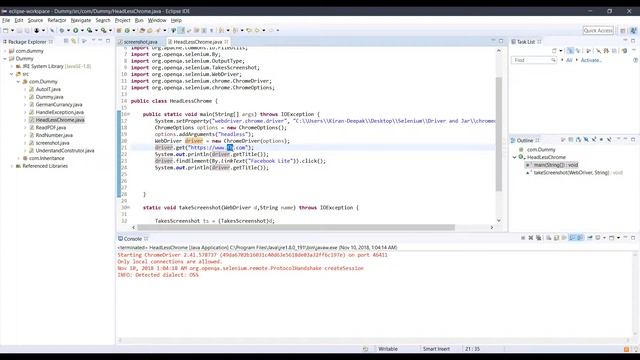Screen dimensions: 640x360
Task: Click Remove All Terminated Launches in Console
Action: tap(538, 238)
